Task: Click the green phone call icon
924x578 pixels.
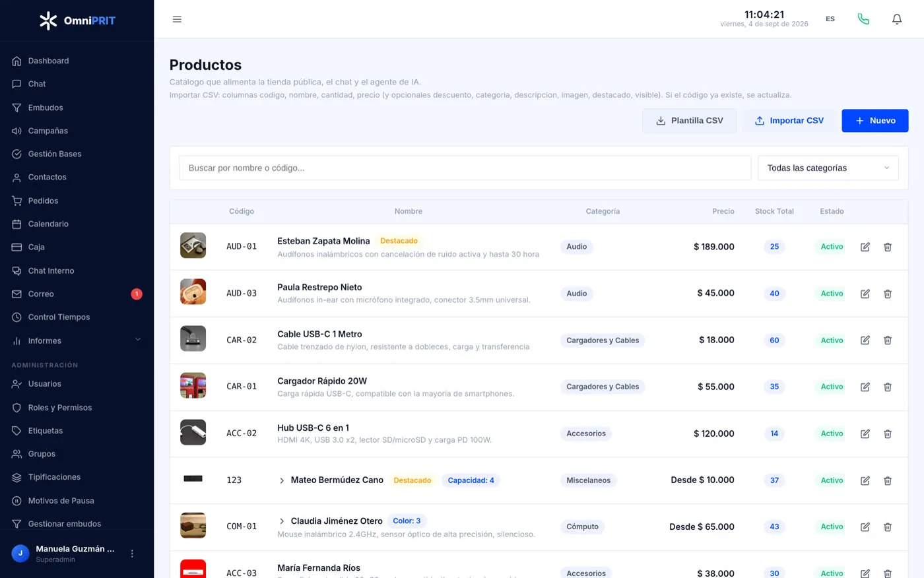Action: tap(863, 19)
